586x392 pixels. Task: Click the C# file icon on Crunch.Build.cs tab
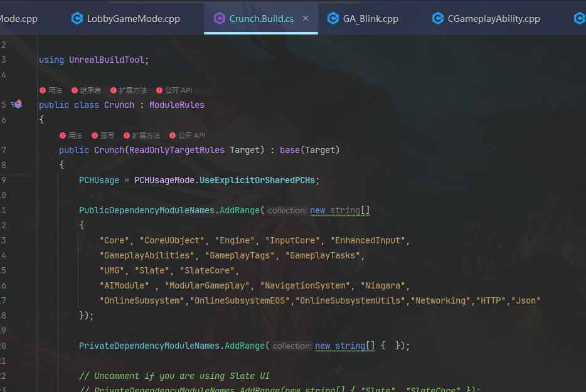(x=220, y=18)
